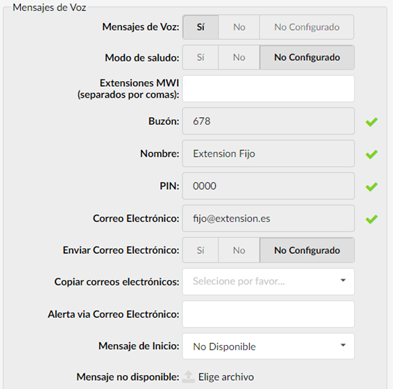Enable Sí for Modo de saludo
393x389 pixels.
tap(200, 57)
